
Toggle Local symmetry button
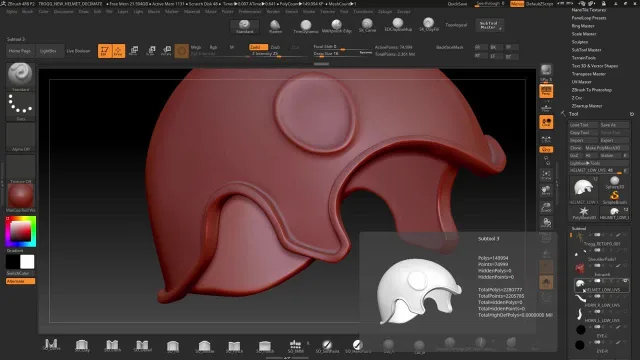pyautogui.click(x=546, y=122)
